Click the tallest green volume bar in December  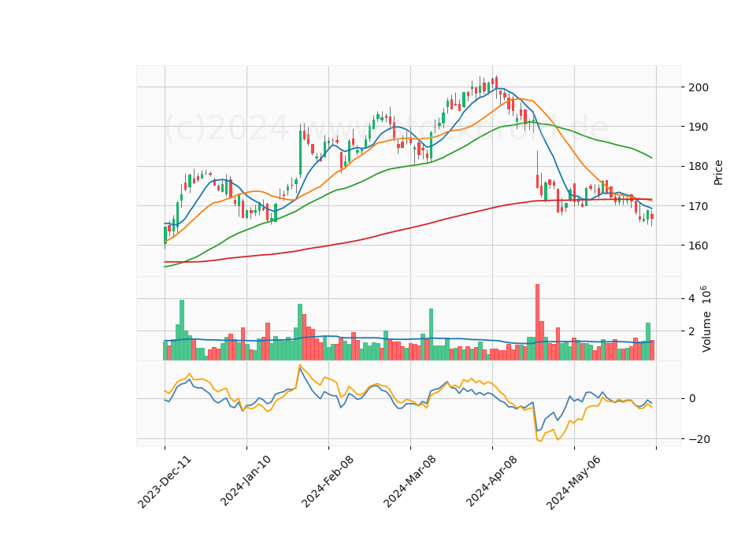182,330
